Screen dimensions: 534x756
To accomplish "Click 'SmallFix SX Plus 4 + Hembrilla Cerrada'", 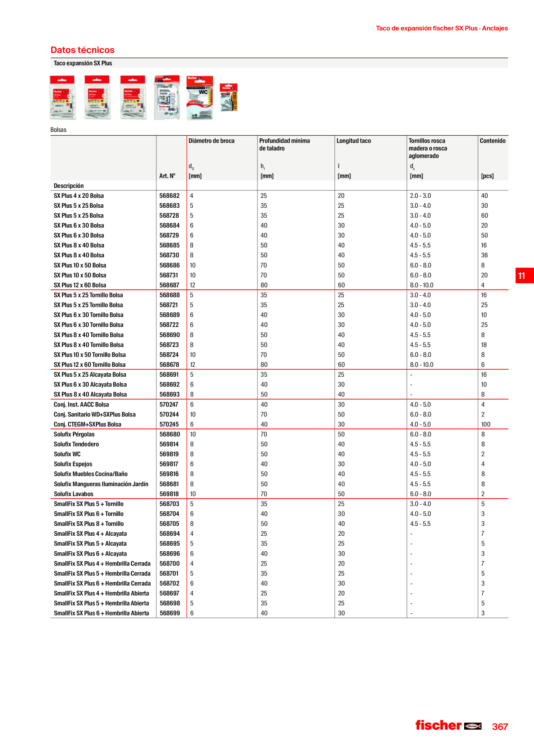I will [102, 564].
